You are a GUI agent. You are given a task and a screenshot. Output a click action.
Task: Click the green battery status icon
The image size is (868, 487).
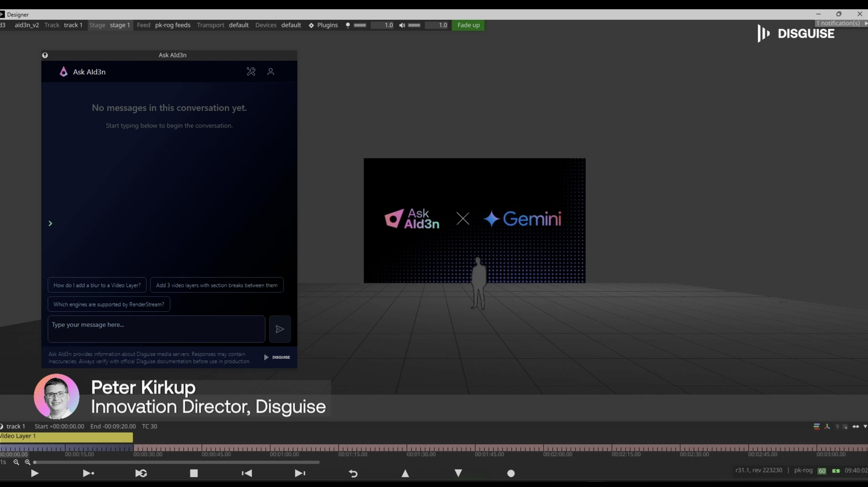pyautogui.click(x=836, y=471)
